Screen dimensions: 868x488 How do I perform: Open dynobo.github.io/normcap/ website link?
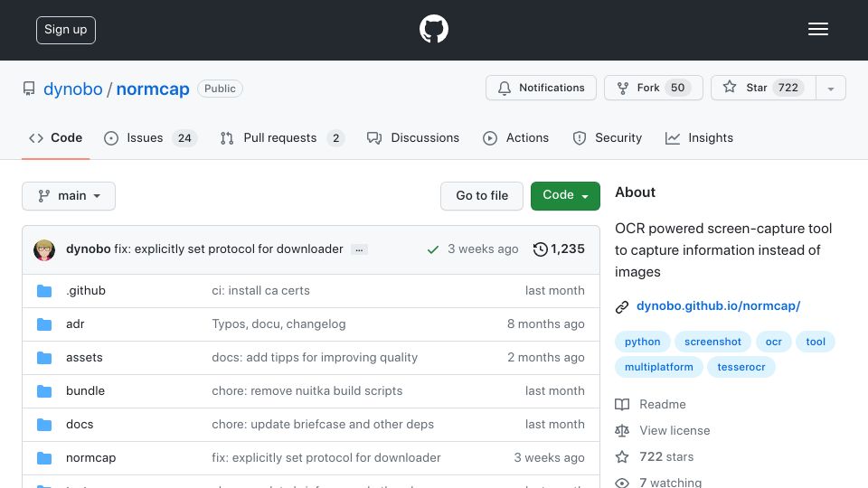pos(719,306)
